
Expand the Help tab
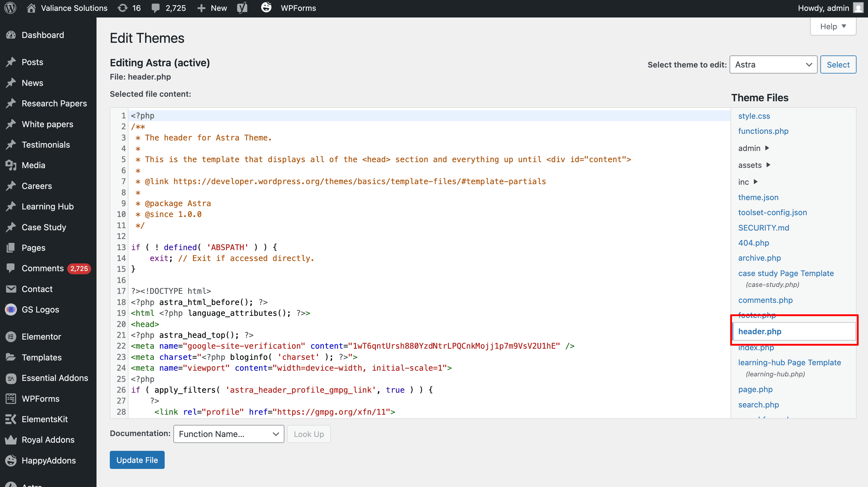833,26
